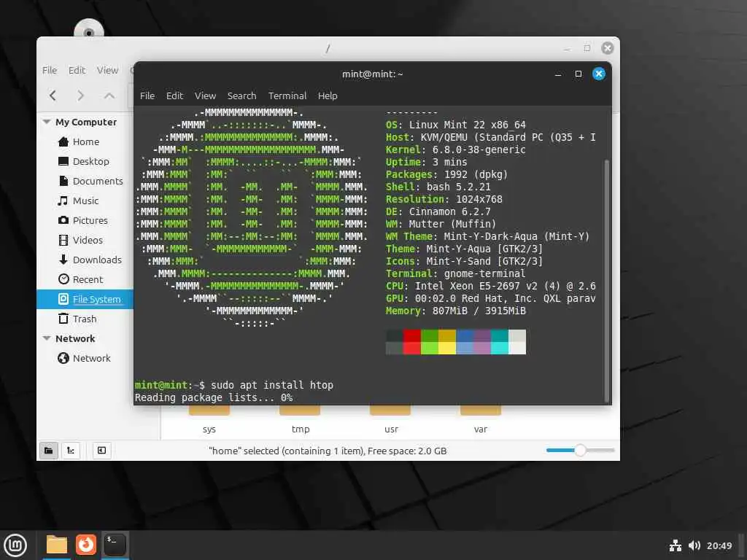Maximize the terminal window
Screen dimensions: 747x560
[578, 74]
